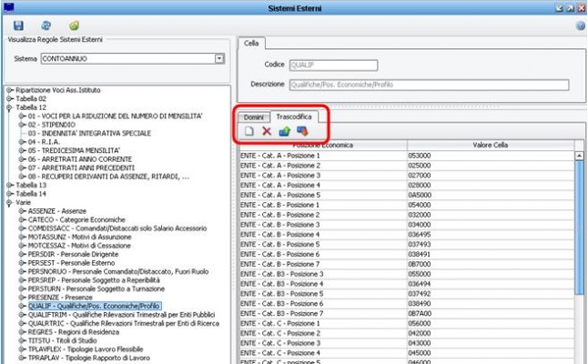The image size is (588, 364).
Task: Switch to the Domini tab
Action: pyautogui.click(x=253, y=117)
